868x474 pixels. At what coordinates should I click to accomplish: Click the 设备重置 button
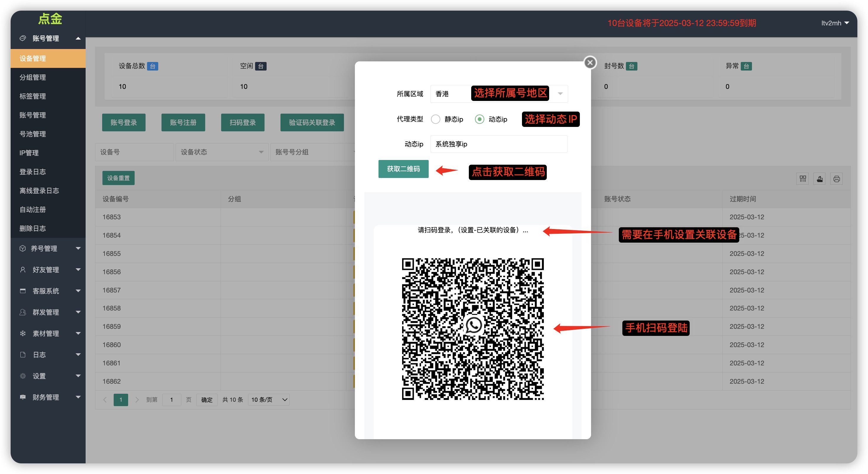point(118,178)
